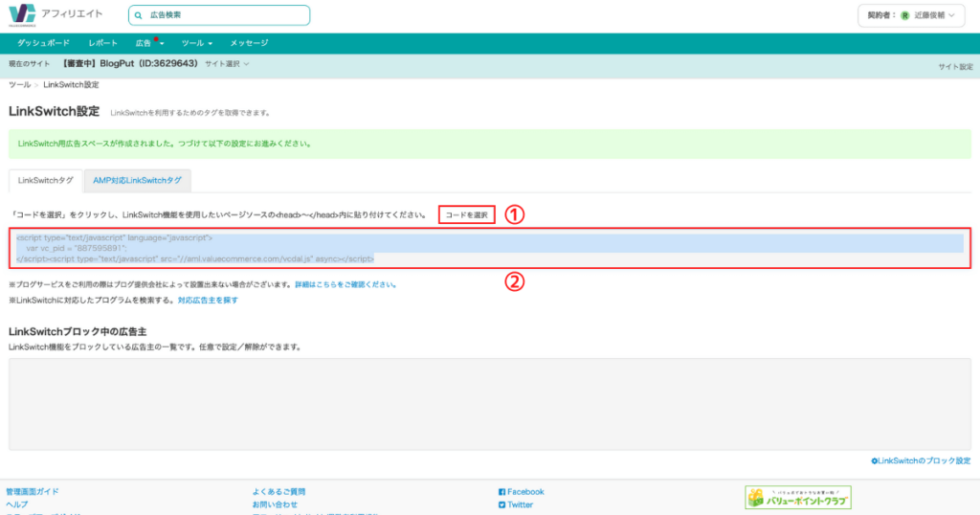Viewport: 980px width, 515px height.
Task: Open the メッセージ menu item
Action: (249, 44)
